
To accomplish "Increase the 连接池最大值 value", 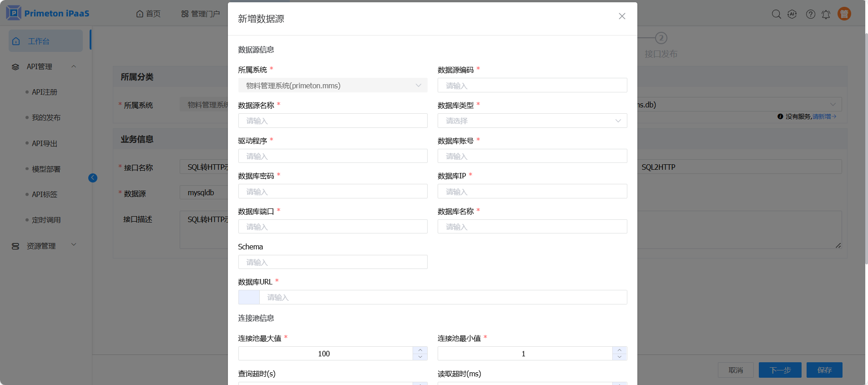I will (x=420, y=350).
